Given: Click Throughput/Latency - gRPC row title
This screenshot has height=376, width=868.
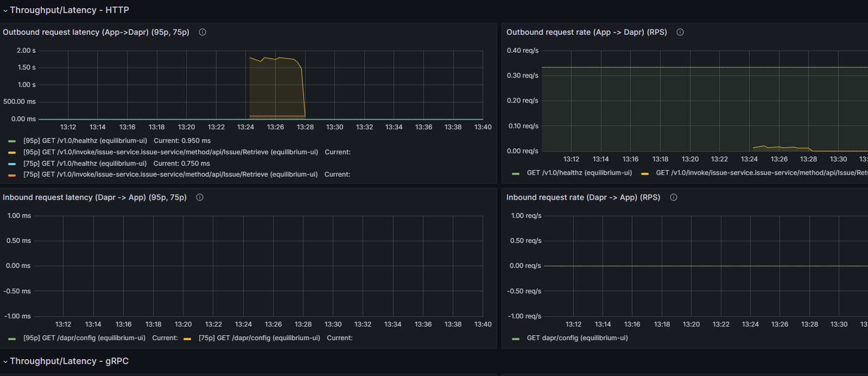Looking at the screenshot, I should [x=69, y=361].
